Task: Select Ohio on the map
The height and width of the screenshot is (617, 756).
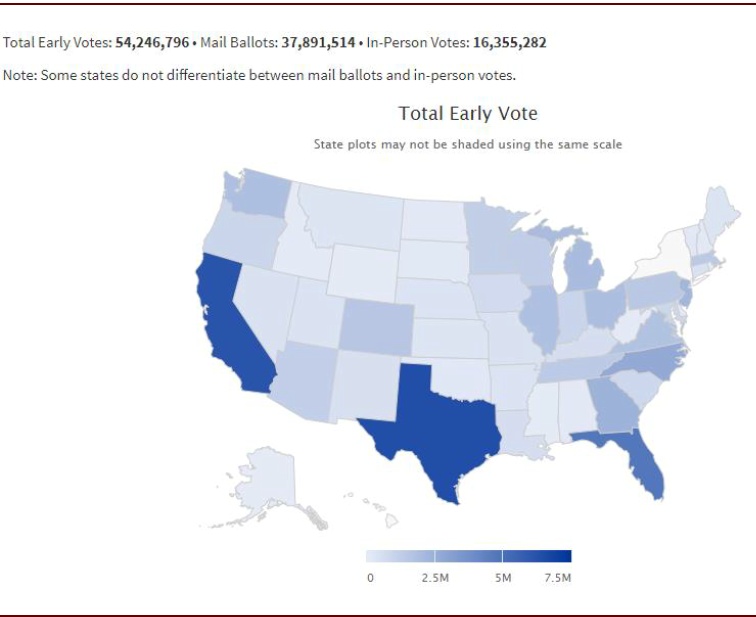Action: pos(603,304)
